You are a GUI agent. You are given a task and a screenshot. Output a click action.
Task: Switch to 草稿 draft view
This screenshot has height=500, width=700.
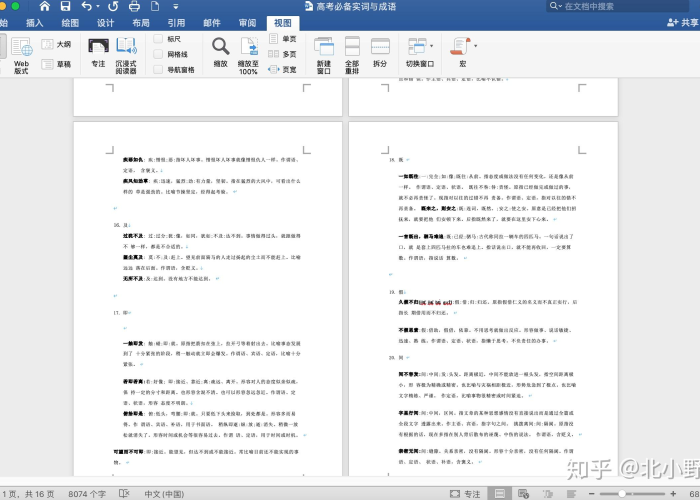pos(56,64)
